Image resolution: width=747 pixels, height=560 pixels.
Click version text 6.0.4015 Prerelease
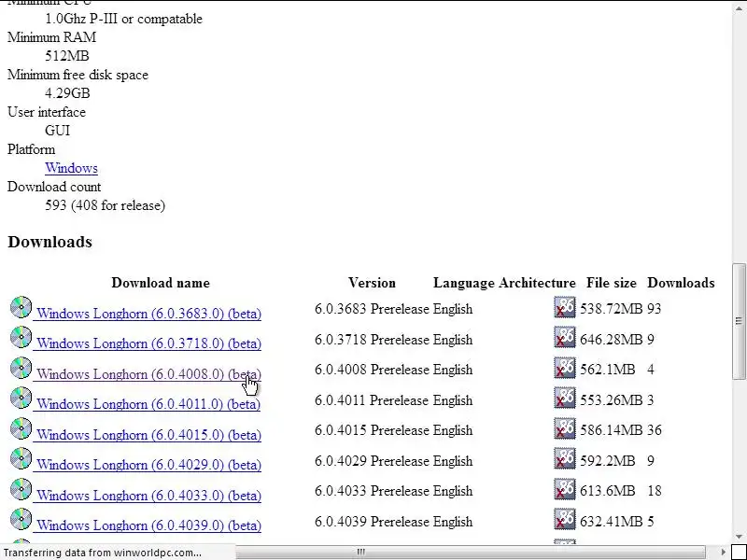click(372, 430)
